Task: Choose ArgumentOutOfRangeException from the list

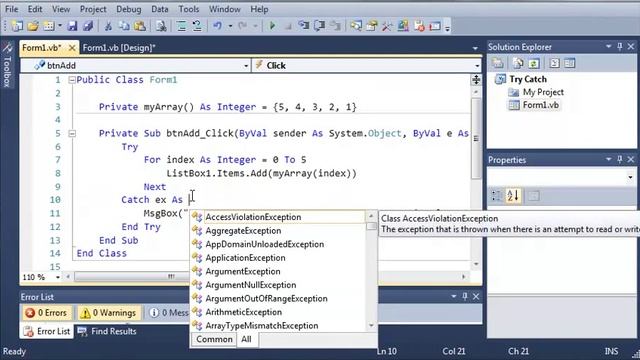Action: (x=266, y=298)
